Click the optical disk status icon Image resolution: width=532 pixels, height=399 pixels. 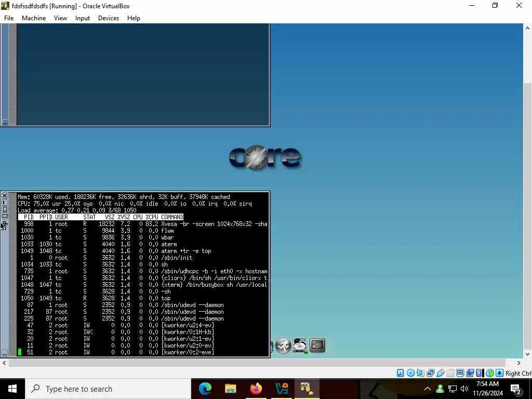pyautogui.click(x=410, y=373)
